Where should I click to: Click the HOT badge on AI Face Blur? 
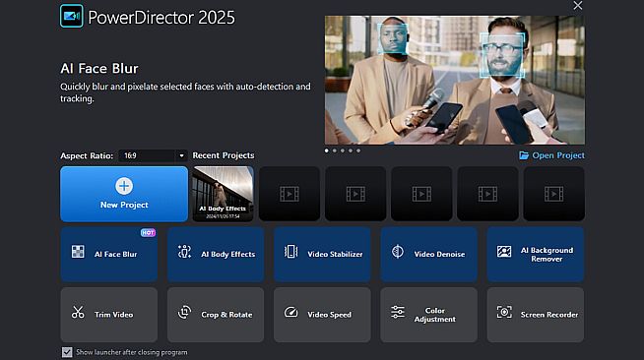[x=148, y=232]
